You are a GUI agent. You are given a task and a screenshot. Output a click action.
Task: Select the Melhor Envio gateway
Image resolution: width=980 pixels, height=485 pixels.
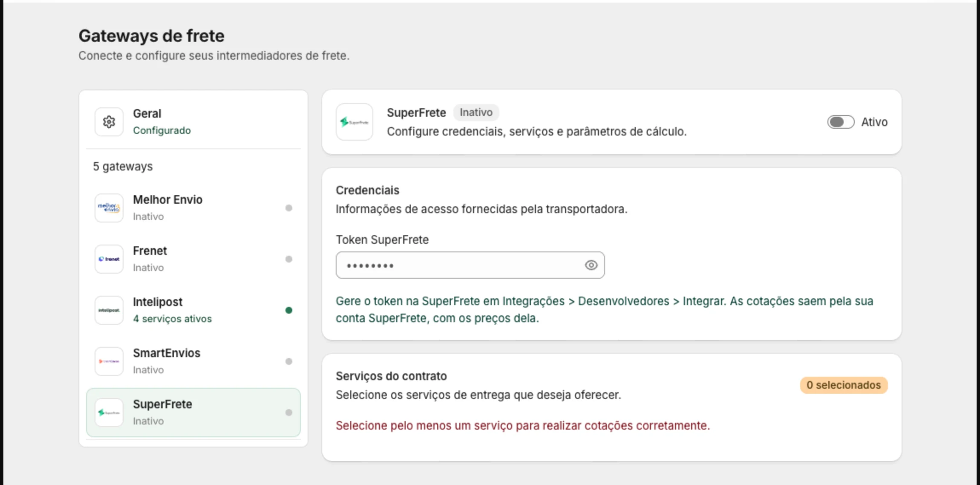193,208
